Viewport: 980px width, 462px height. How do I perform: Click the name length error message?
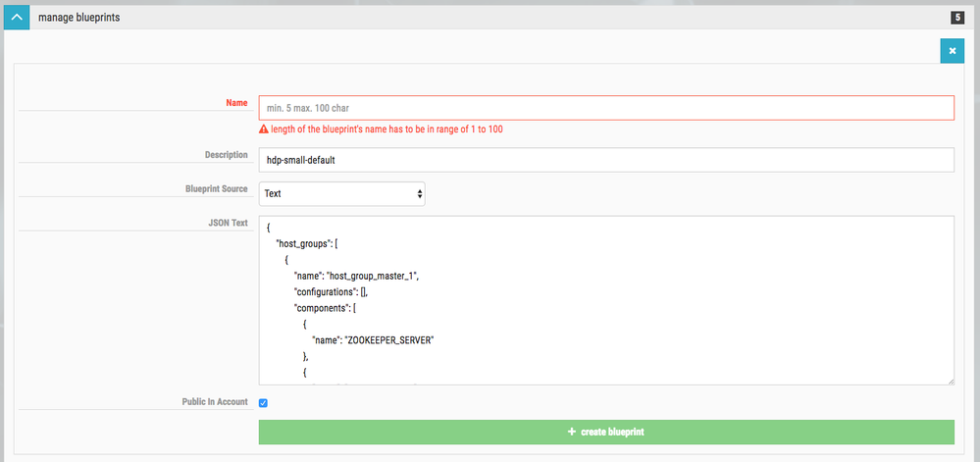387,130
